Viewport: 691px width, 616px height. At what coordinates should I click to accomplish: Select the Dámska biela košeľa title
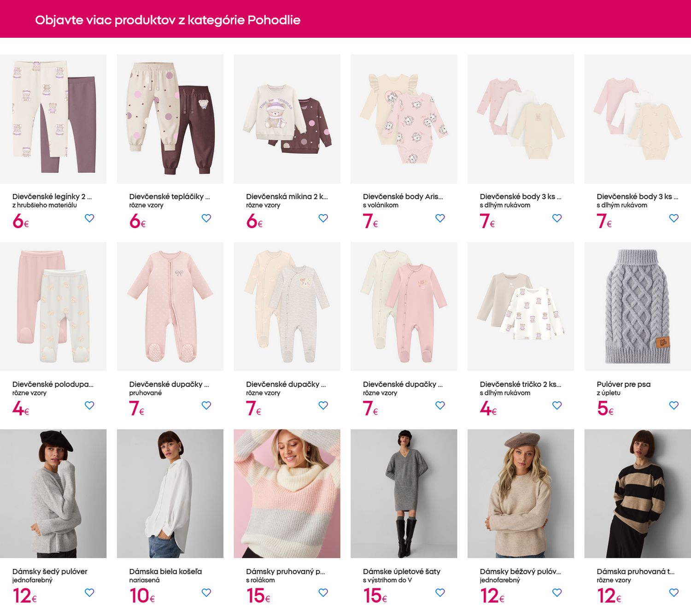[165, 571]
